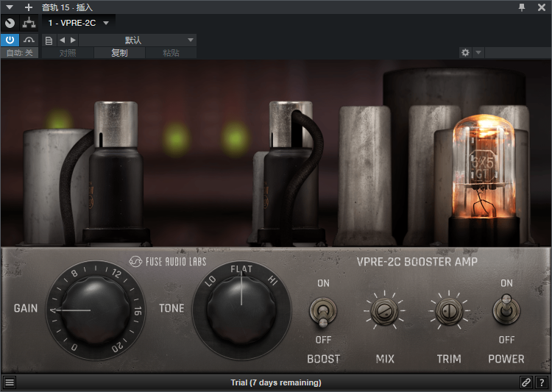
Task: Close the plugin window with X
Action: [542, 7]
